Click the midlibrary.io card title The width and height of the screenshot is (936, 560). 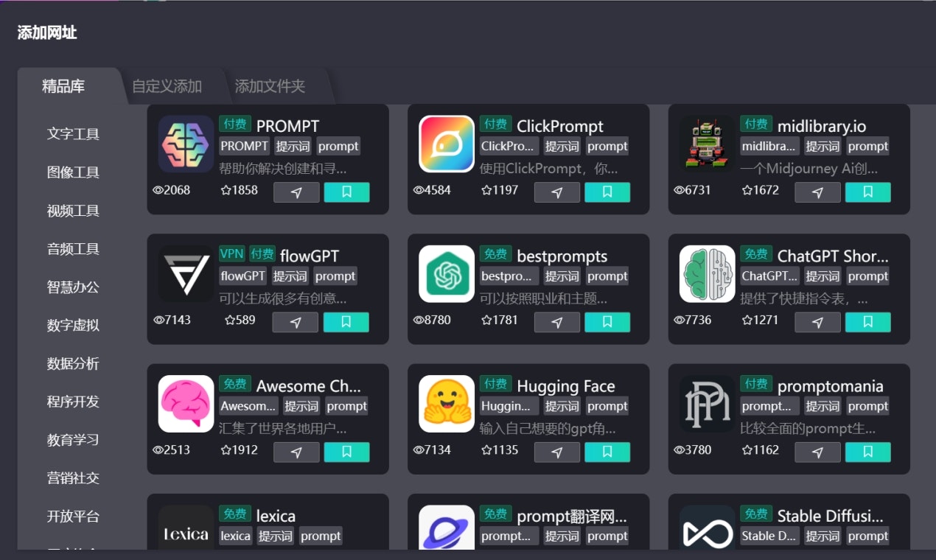pyautogui.click(x=822, y=126)
